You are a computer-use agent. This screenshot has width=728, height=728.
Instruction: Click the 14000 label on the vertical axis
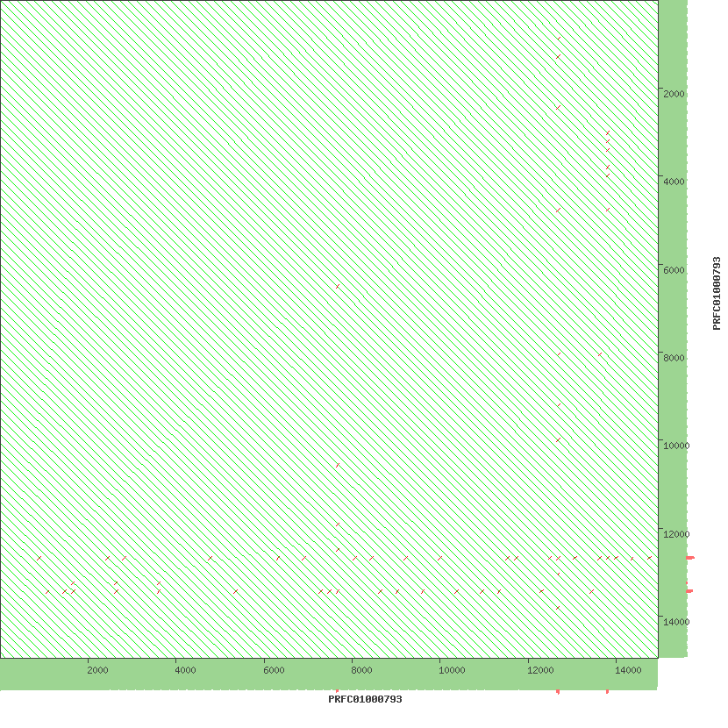[x=676, y=622]
